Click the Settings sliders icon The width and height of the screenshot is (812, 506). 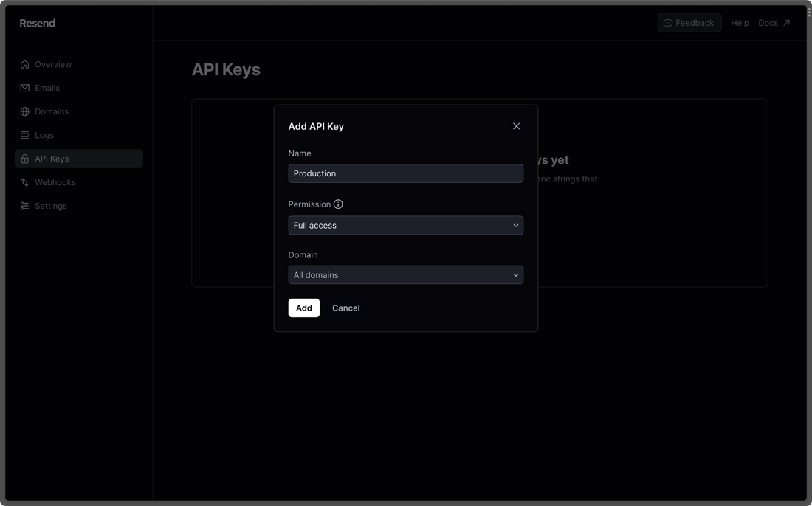[24, 206]
